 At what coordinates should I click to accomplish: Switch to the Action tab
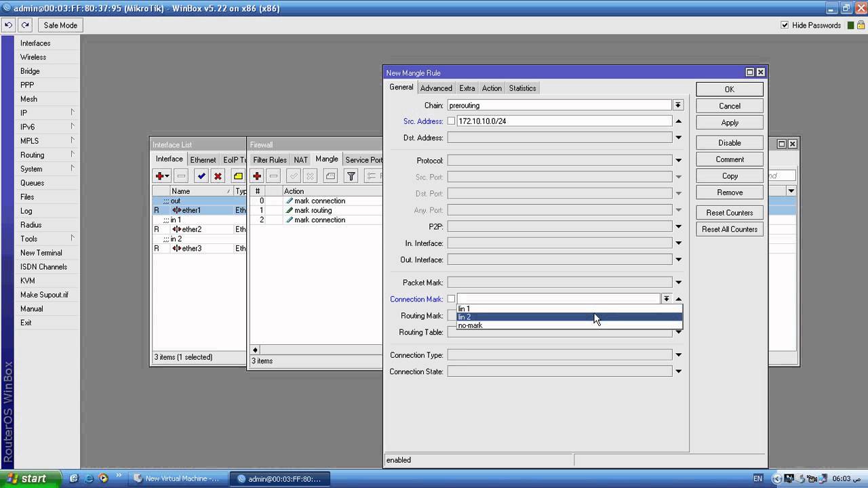pos(492,88)
